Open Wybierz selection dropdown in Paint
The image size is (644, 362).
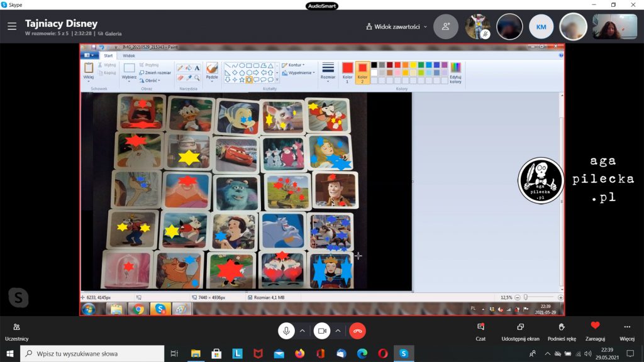coord(129,72)
